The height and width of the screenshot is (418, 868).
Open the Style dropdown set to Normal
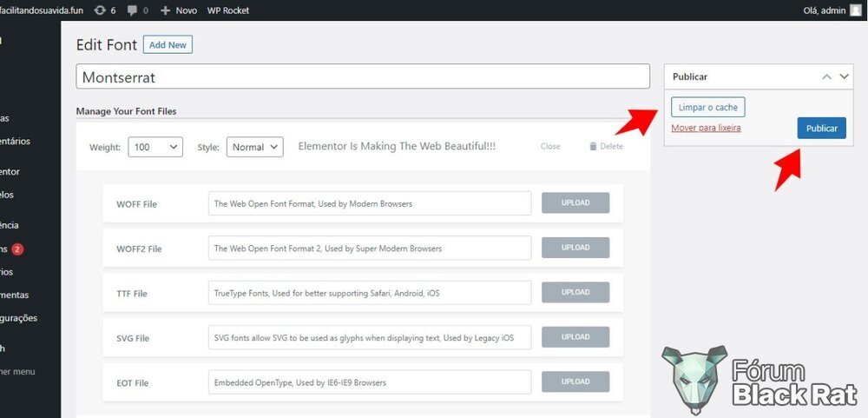[x=254, y=147]
